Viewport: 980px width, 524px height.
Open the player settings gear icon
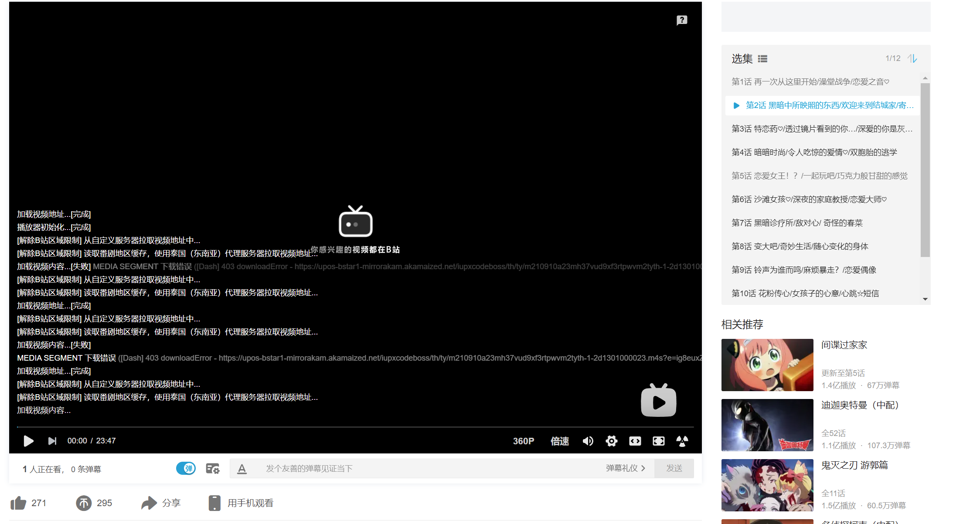click(x=612, y=441)
